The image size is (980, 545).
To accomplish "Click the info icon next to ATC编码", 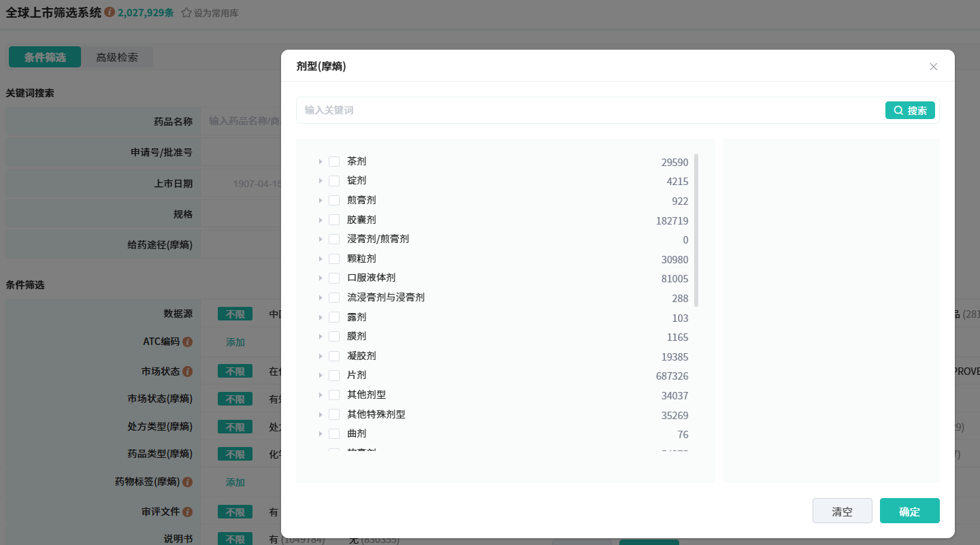I will pyautogui.click(x=188, y=342).
